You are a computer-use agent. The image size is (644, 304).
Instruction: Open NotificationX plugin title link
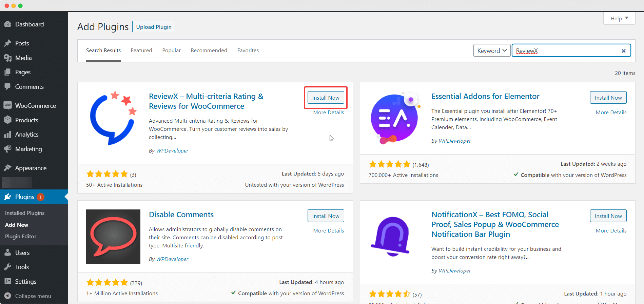coord(495,224)
